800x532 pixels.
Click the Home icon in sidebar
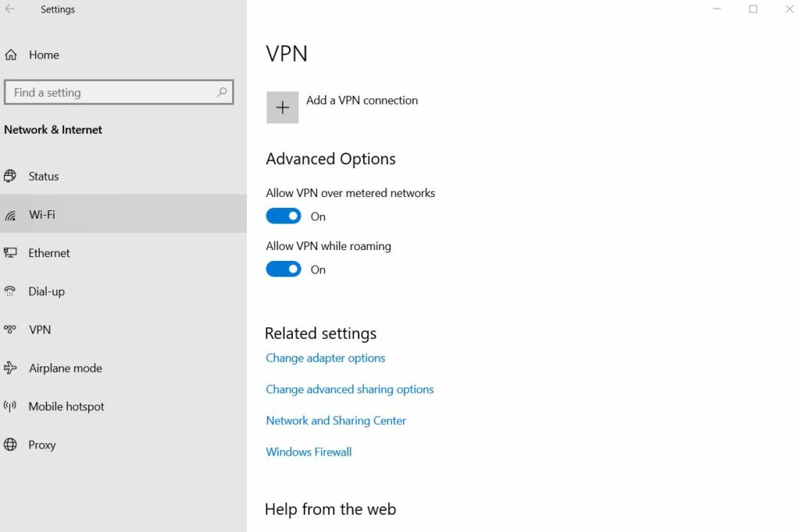click(x=11, y=55)
